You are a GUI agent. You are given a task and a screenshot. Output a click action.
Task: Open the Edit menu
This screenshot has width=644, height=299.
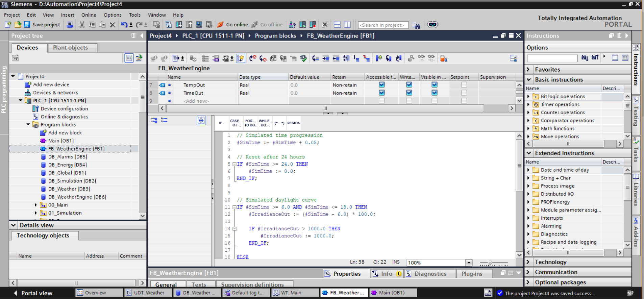coord(31,15)
